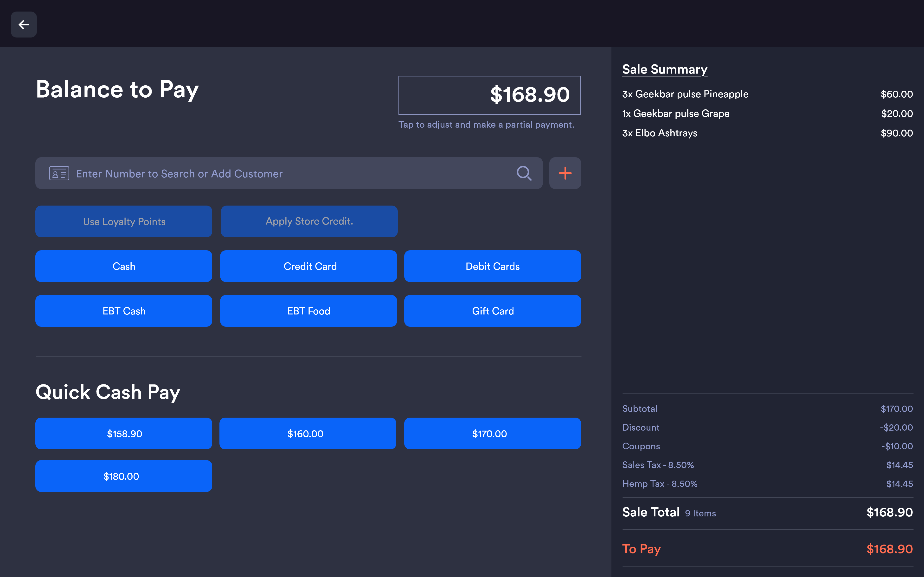Click the plus add customer icon
The width and height of the screenshot is (924, 577).
coord(565,173)
